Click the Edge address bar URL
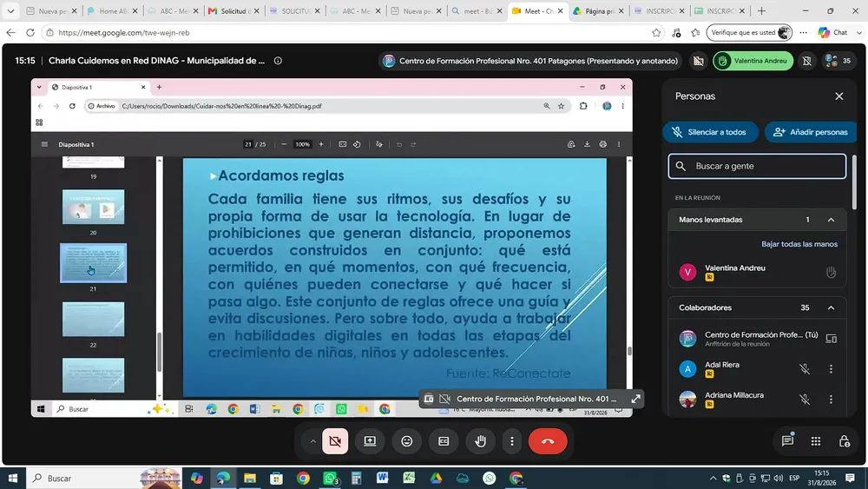 tap(124, 33)
